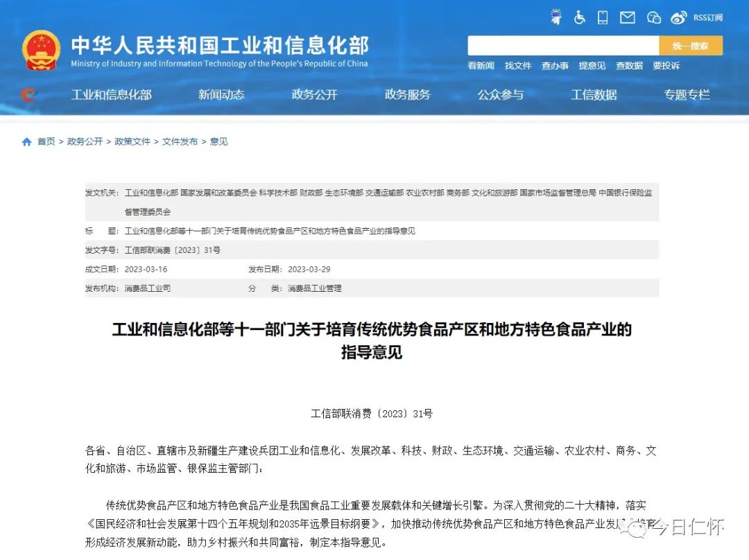Click the ministry title 中华人民共和国工业和信息化部

[x=220, y=45]
